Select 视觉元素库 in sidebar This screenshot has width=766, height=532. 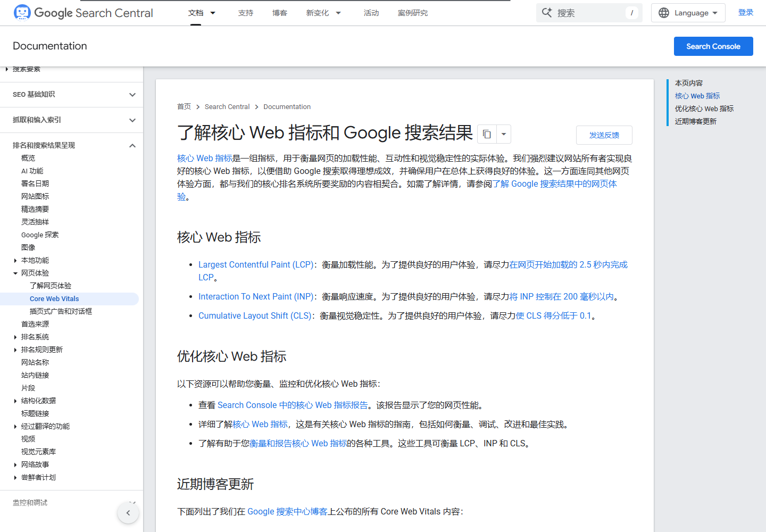(x=38, y=452)
